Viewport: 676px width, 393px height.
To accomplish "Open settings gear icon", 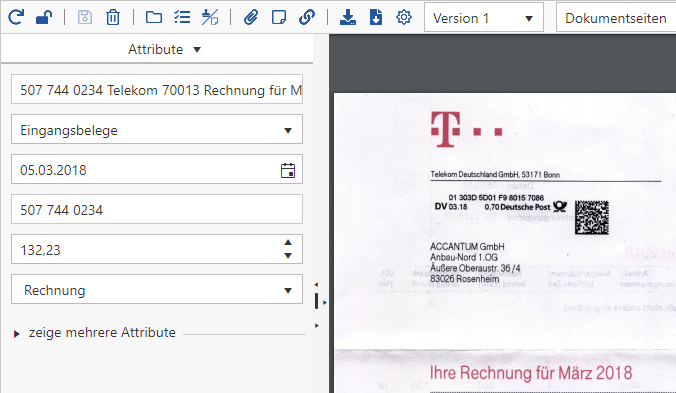I will pos(404,18).
